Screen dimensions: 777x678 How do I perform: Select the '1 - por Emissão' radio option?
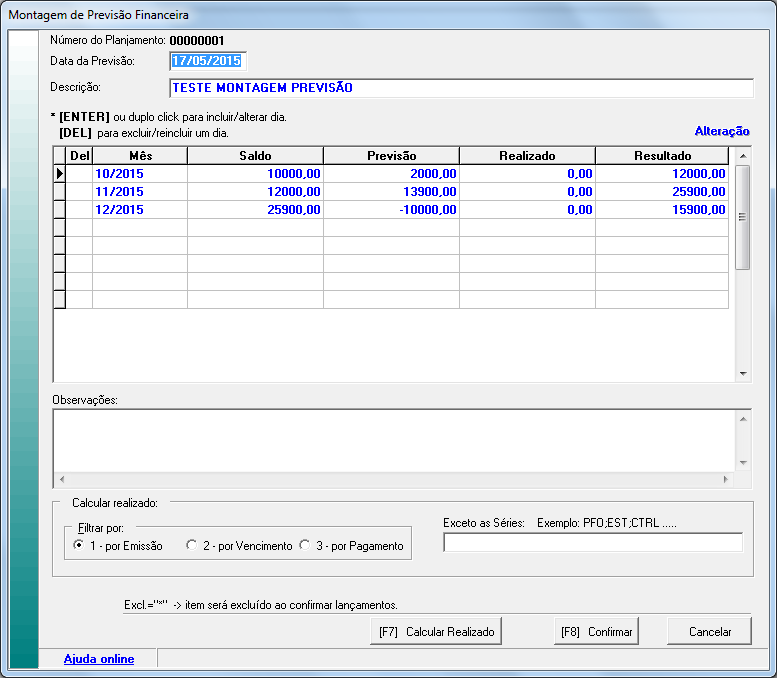(80, 546)
